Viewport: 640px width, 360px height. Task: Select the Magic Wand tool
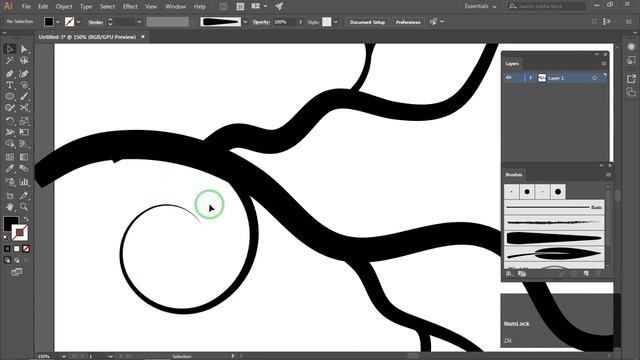click(x=10, y=61)
